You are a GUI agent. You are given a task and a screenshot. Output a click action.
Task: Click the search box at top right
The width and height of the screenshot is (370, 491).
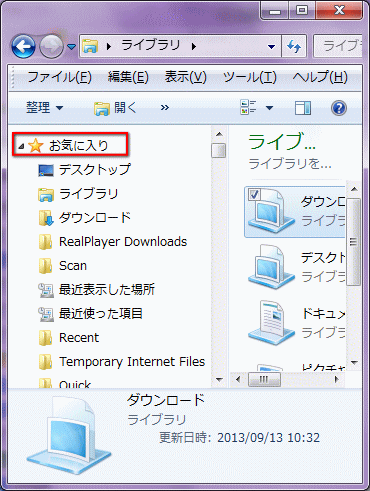338,46
